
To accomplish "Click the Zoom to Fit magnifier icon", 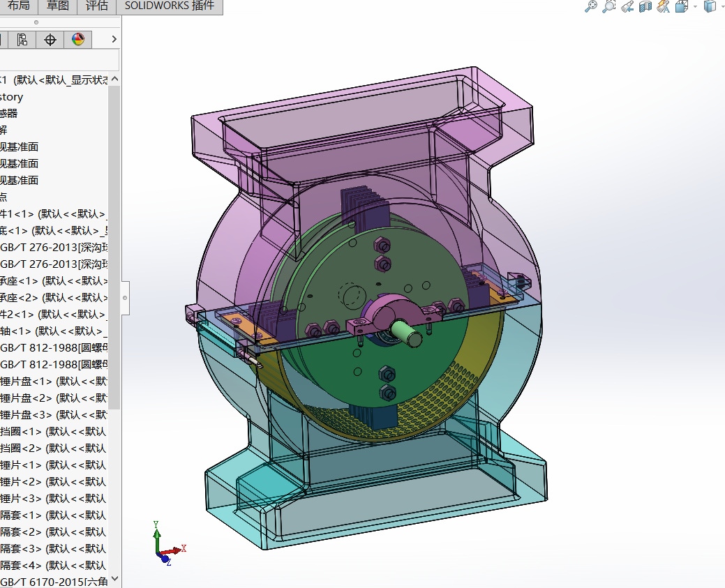I will (x=590, y=6).
